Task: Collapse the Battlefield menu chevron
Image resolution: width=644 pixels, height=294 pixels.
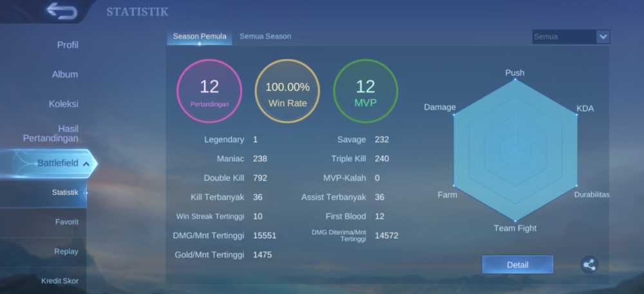Action: [x=86, y=163]
